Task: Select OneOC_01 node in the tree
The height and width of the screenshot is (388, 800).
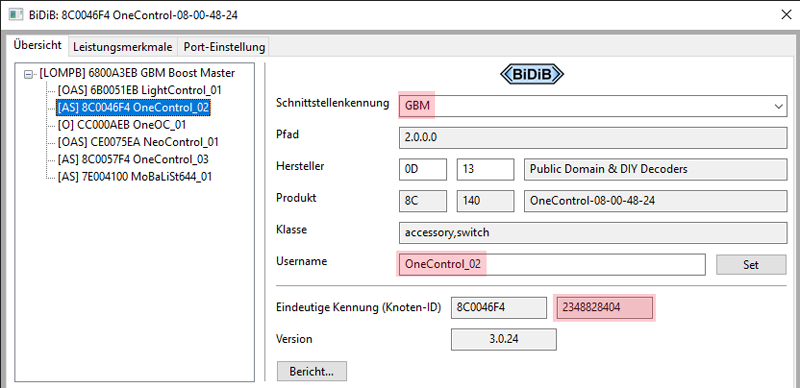Action: pyautogui.click(x=121, y=125)
